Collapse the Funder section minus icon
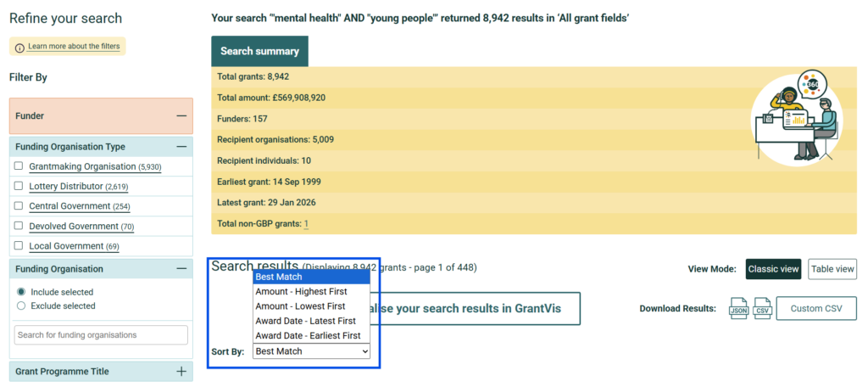Viewport: 868px width, 387px height. point(181,116)
